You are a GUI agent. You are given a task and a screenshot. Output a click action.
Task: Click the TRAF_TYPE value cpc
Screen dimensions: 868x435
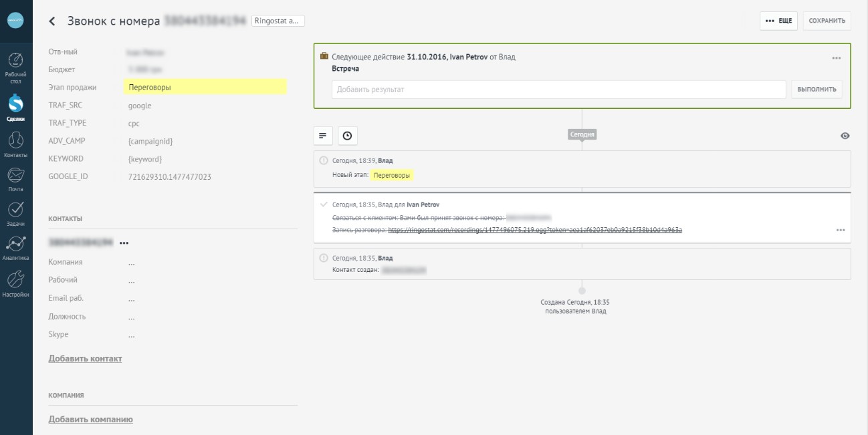(134, 124)
